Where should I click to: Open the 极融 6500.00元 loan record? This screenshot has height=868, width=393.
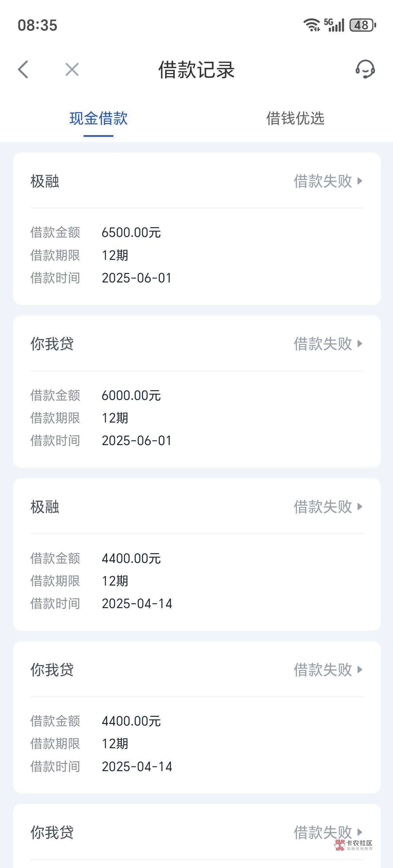tap(197, 255)
